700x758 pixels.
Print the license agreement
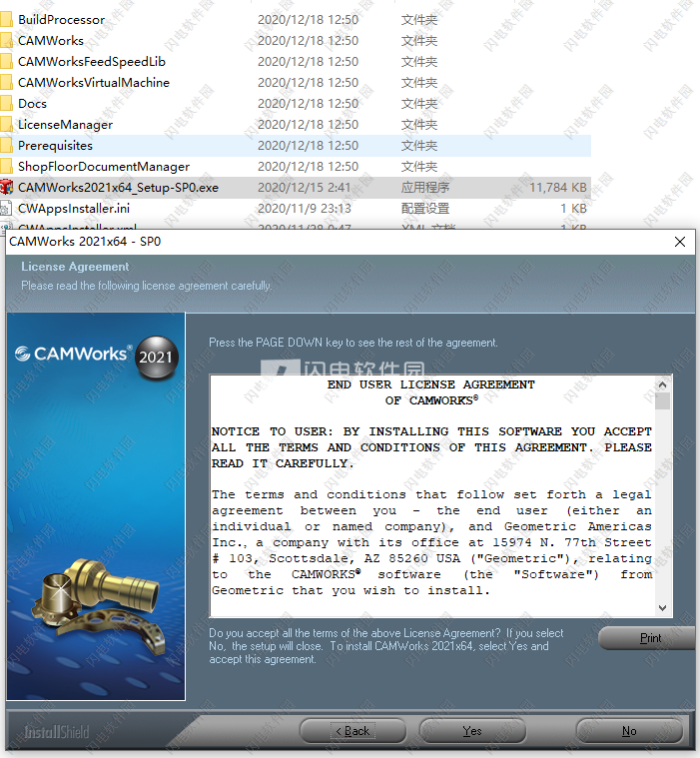coord(649,638)
